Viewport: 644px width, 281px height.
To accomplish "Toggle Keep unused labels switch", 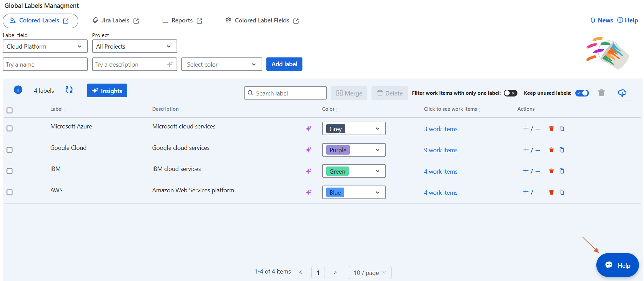I will (x=582, y=93).
